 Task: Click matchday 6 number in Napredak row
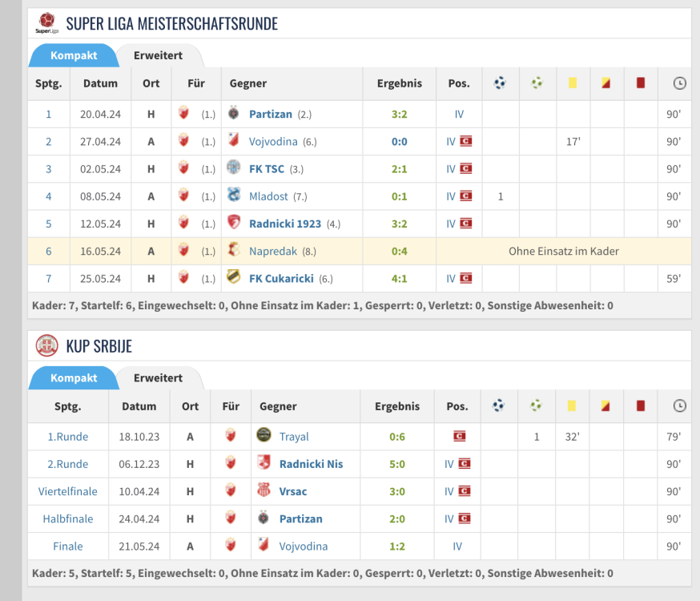[x=48, y=251]
